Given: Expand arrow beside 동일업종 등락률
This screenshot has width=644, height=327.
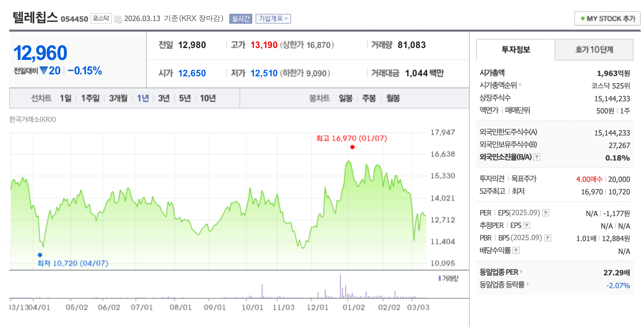Looking at the screenshot, I should pyautogui.click(x=528, y=284).
